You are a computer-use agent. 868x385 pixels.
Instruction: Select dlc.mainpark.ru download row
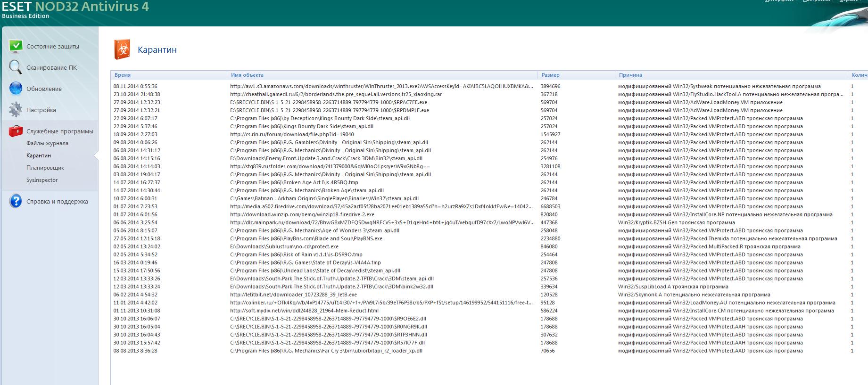pos(489,223)
